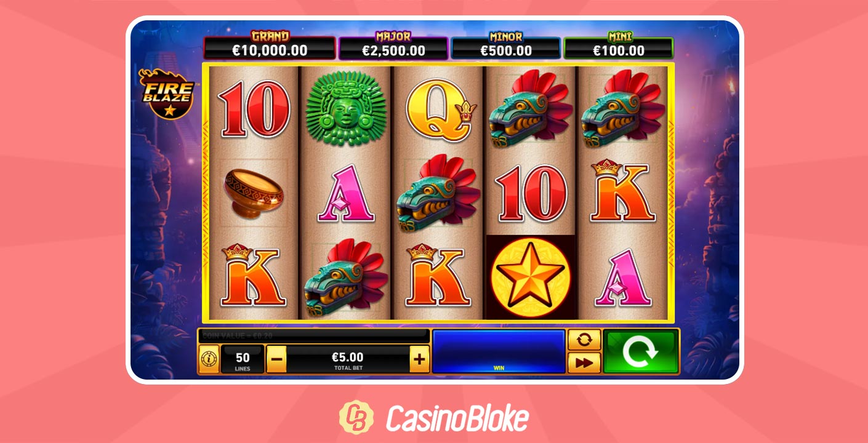Select the green Aztec mask symbol
This screenshot has width=868, height=443.
point(345,109)
